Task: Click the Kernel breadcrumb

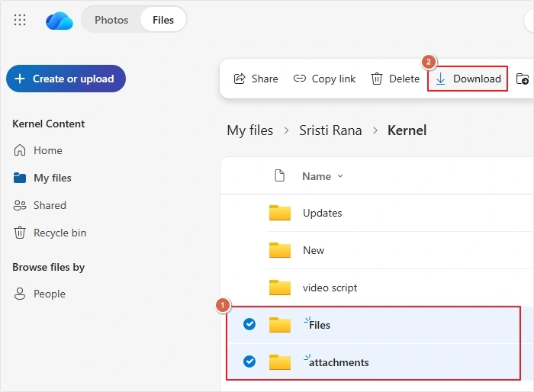Action: tap(407, 130)
